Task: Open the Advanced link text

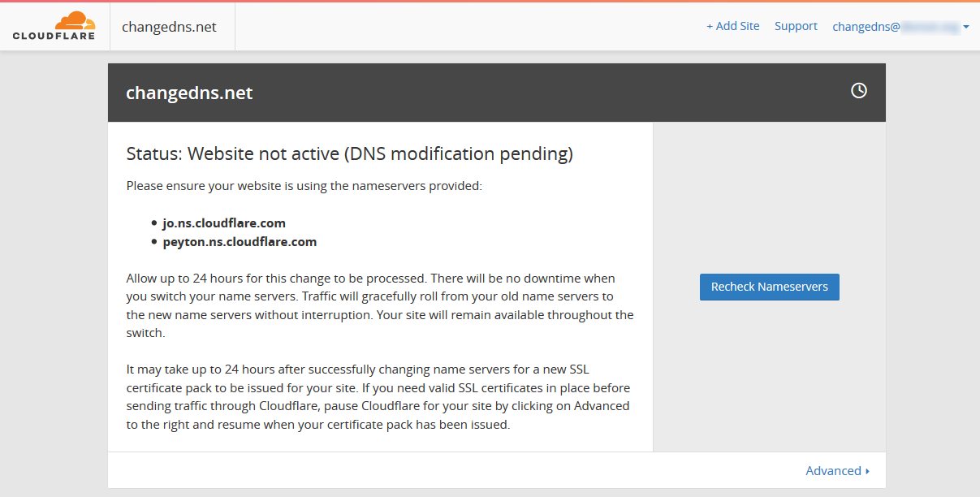Action: [833, 471]
